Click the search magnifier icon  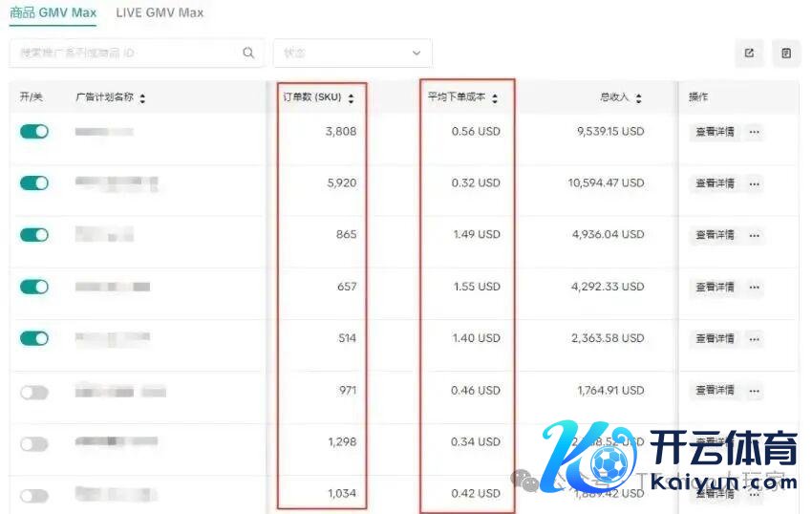tap(248, 54)
